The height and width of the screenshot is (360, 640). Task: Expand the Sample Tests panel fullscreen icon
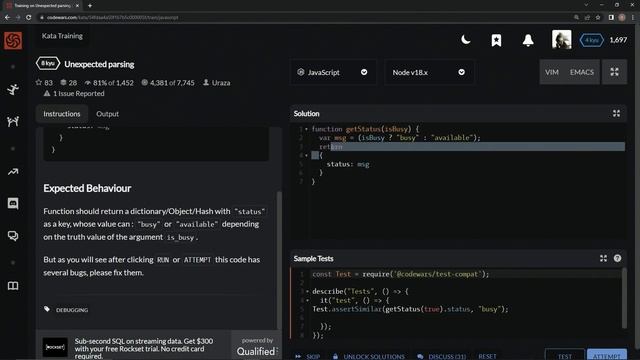pos(603,258)
